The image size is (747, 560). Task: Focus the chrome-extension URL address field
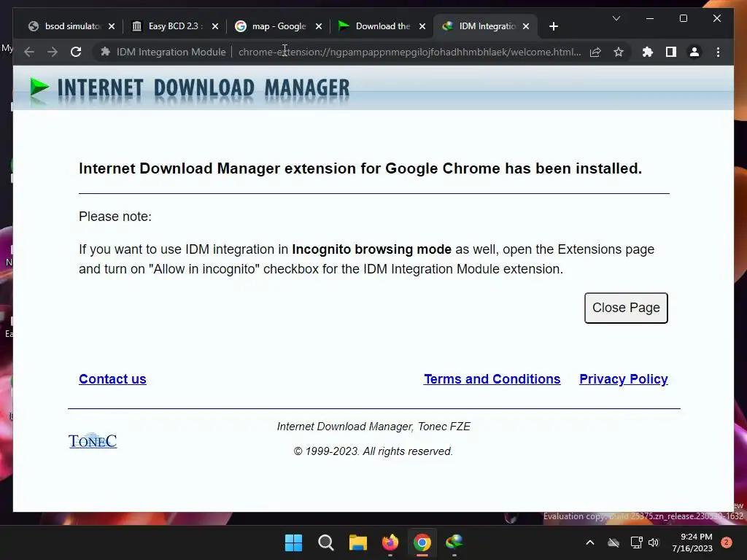coord(410,52)
